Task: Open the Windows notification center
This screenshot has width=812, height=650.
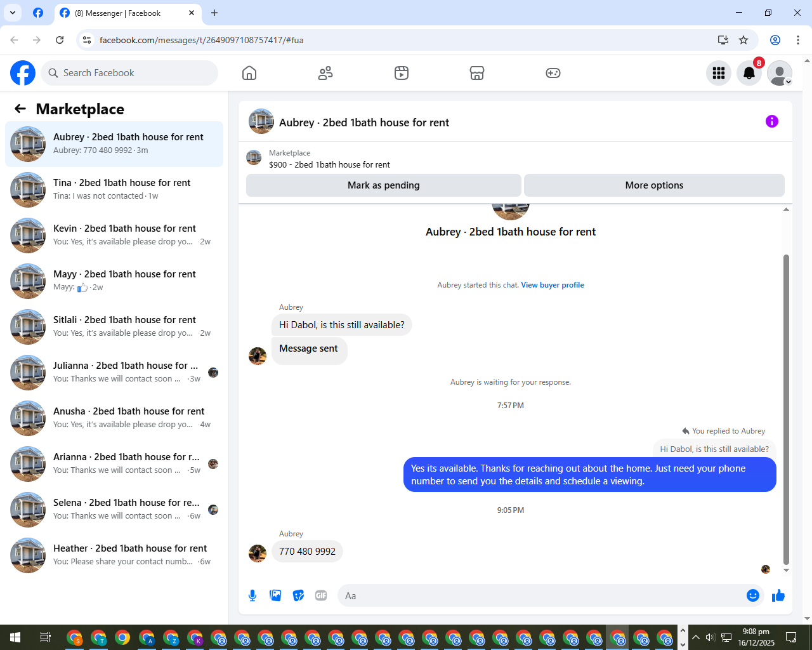Action: (x=791, y=637)
